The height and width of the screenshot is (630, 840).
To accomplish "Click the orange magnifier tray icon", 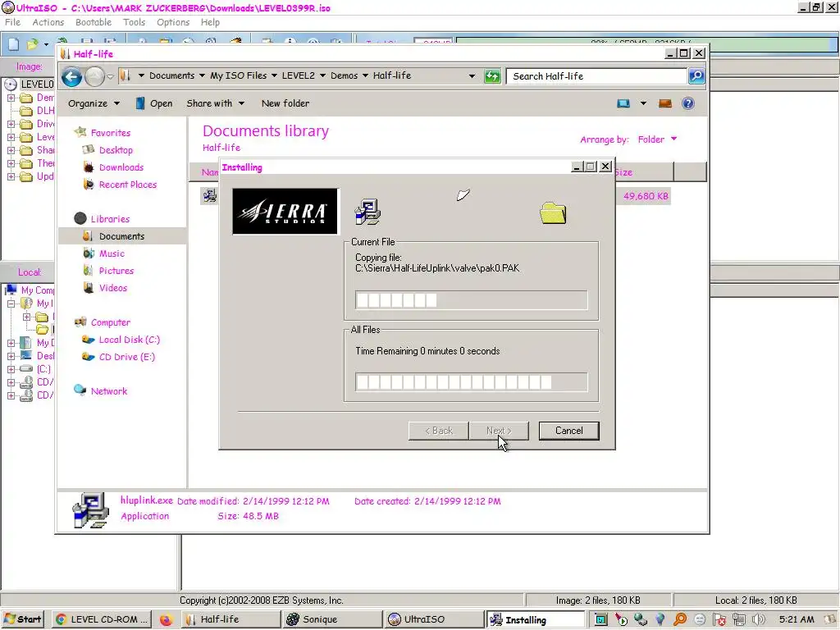I will (x=680, y=620).
